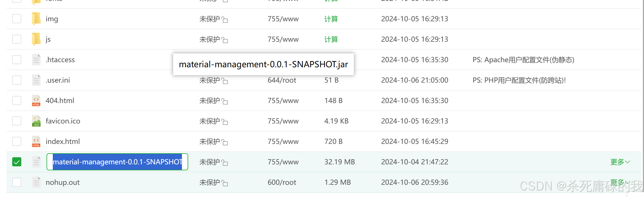Click the img folder icon

click(x=36, y=19)
